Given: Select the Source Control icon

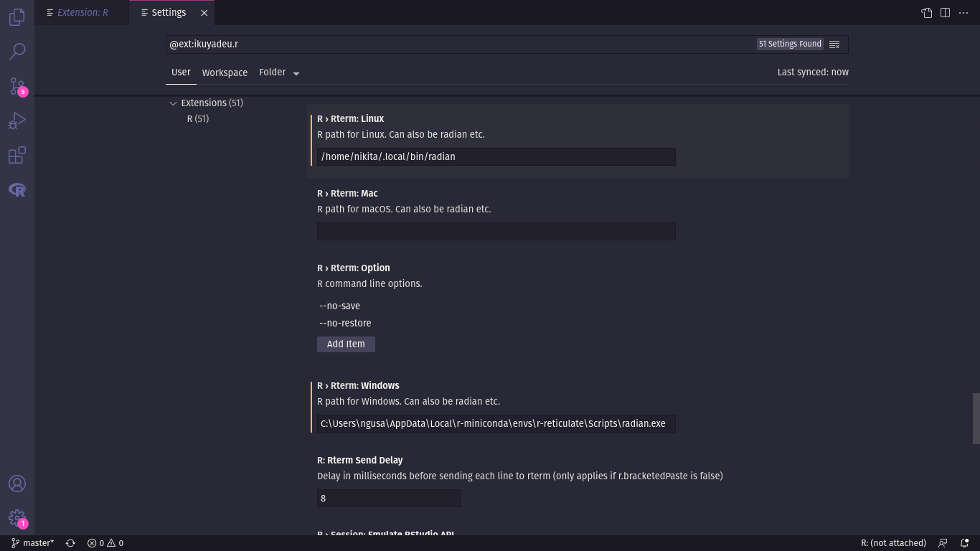Looking at the screenshot, I should (17, 86).
